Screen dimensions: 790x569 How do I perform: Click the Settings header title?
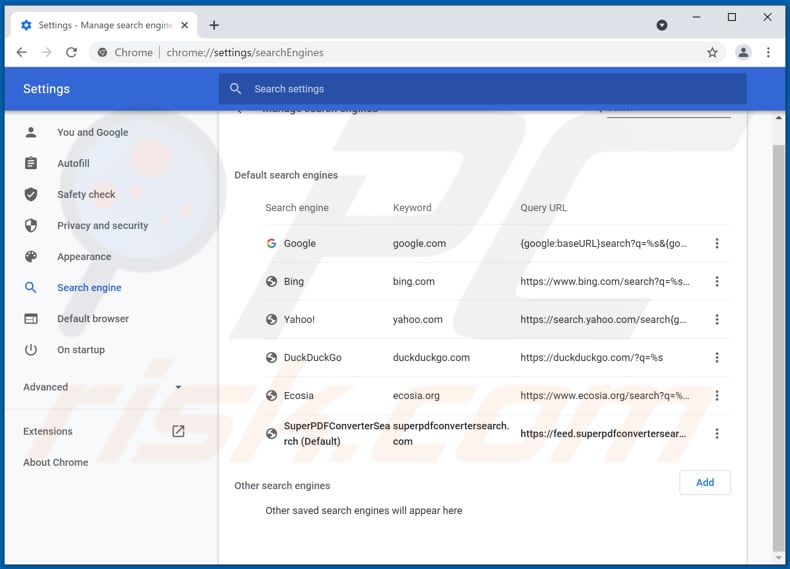46,89
